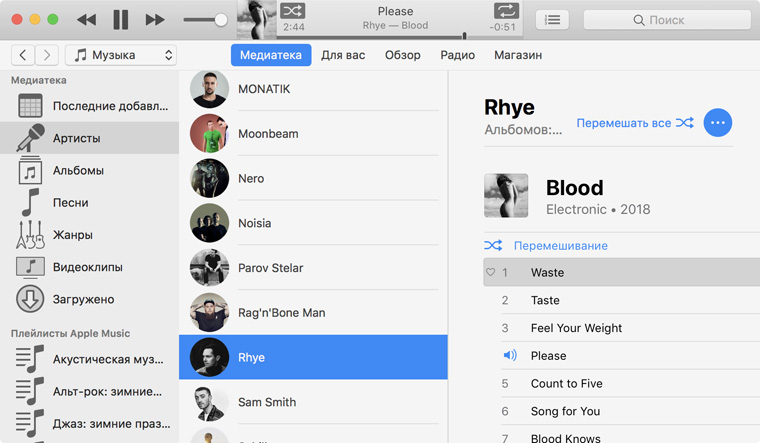Screen dimensions: 760x443
Task: Open the Up Next list button
Action: pyautogui.click(x=552, y=20)
